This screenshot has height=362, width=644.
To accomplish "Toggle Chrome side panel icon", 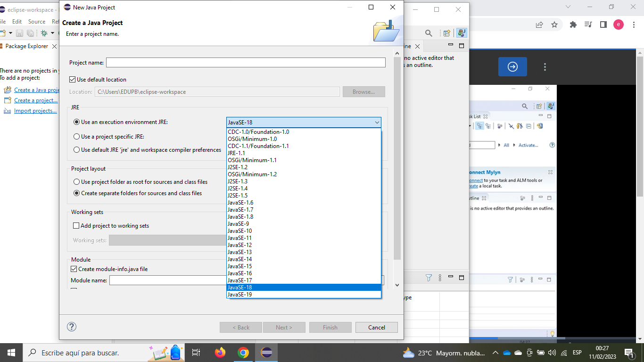I will (603, 25).
